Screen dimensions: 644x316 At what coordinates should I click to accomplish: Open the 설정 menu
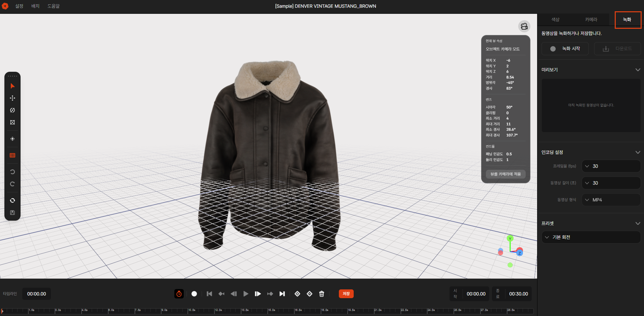(19, 6)
